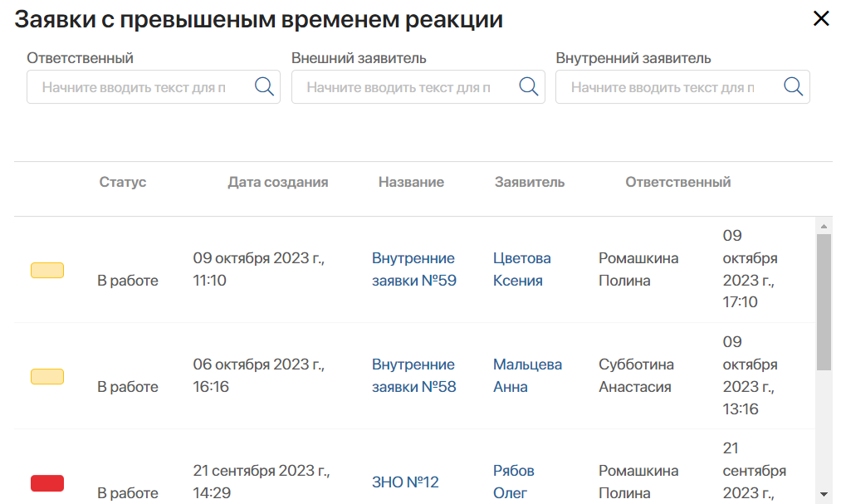The width and height of the screenshot is (841, 504).
Task: Click the Ответственный column header
Action: [678, 183]
